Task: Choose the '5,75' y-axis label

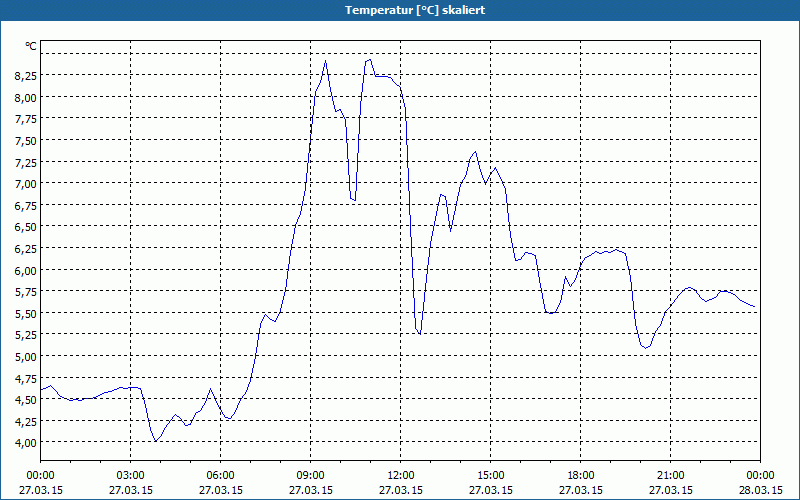Action: 26,292
